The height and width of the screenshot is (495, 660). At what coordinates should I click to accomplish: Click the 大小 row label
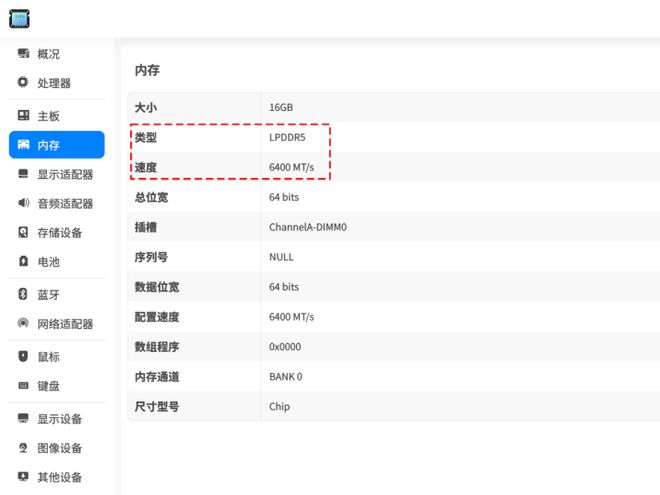pos(145,107)
